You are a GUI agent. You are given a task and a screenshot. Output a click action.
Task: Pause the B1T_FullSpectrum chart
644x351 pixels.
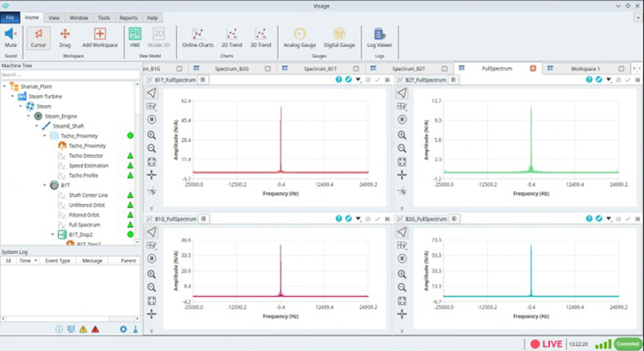pyautogui.click(x=152, y=120)
